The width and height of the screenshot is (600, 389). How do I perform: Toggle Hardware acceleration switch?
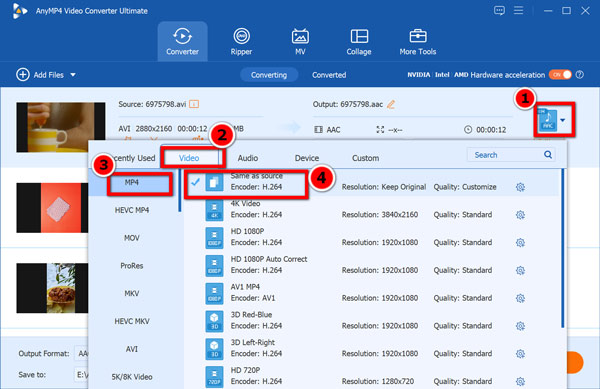tap(560, 75)
